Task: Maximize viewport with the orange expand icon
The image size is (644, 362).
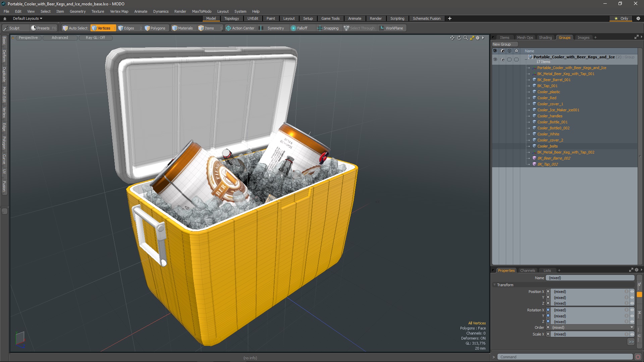Action: [x=472, y=38]
